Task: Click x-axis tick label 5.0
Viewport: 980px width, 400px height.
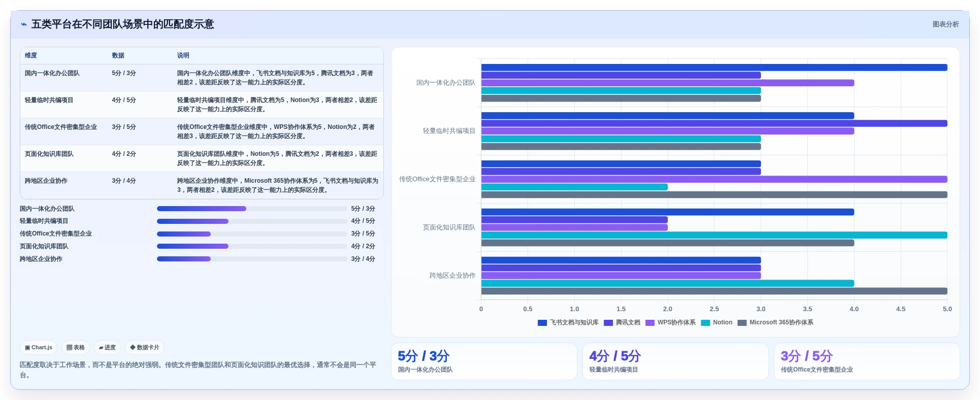Action: [947, 309]
